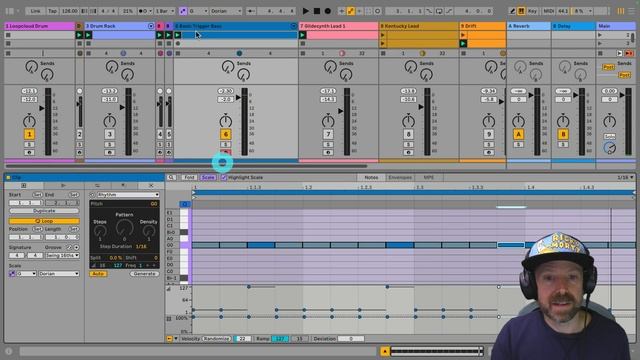
Task: Toggle Delay return track activator B
Action: 563,134
